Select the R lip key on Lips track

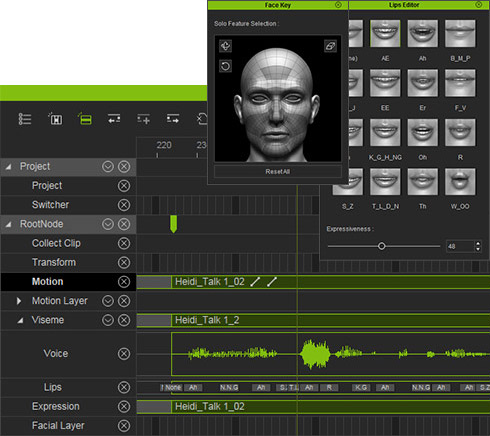329,387
